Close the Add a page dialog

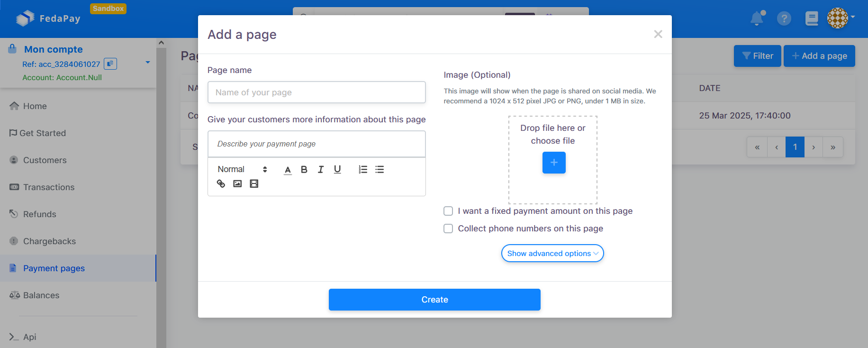click(658, 34)
